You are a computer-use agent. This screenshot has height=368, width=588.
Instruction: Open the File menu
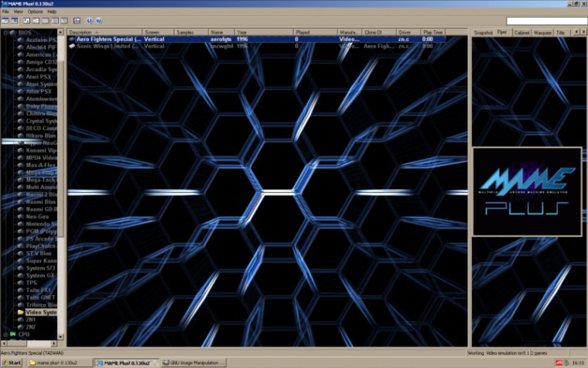tap(5, 12)
